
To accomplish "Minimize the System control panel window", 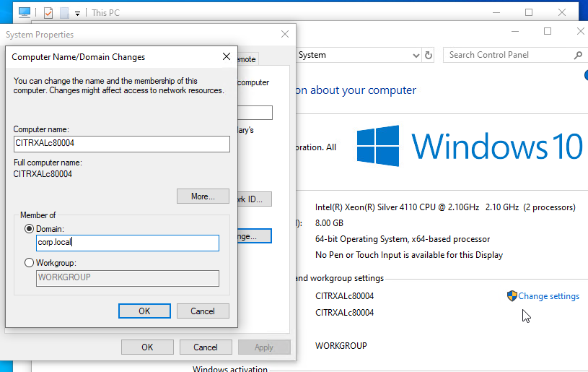I will [515, 32].
